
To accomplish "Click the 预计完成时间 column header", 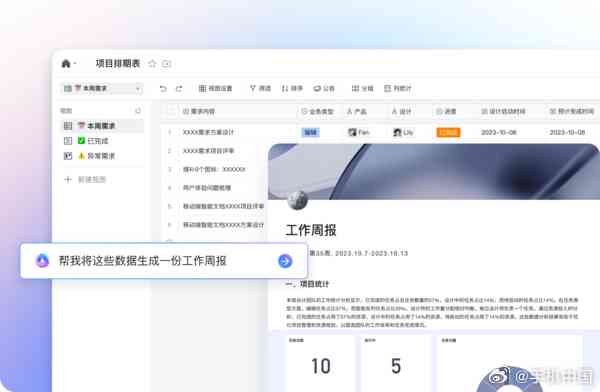I will (572, 111).
